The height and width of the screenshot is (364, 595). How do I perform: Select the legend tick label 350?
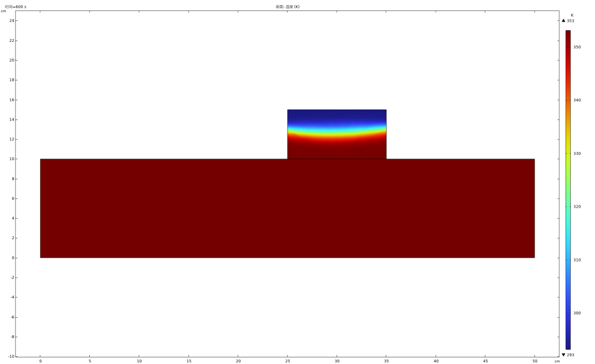point(577,47)
